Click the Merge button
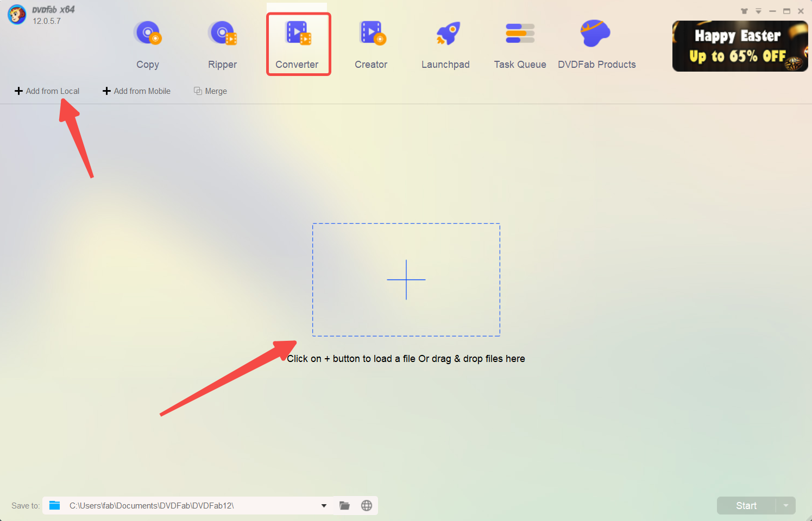The image size is (812, 521). 211,91
